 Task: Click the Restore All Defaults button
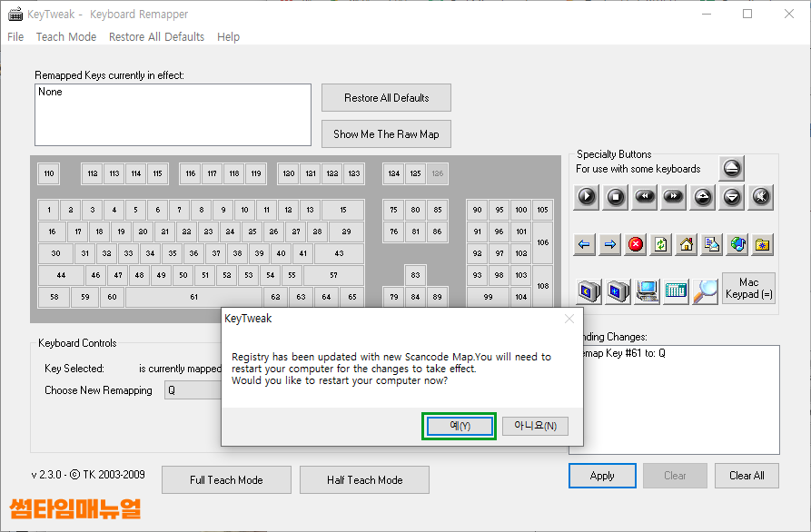386,98
